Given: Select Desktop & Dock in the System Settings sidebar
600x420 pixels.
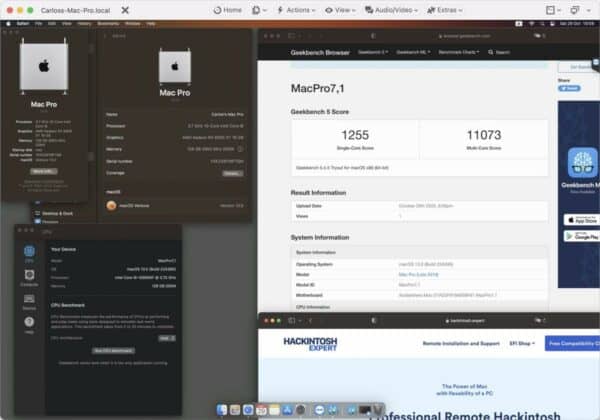Looking at the screenshot, I should [54, 213].
